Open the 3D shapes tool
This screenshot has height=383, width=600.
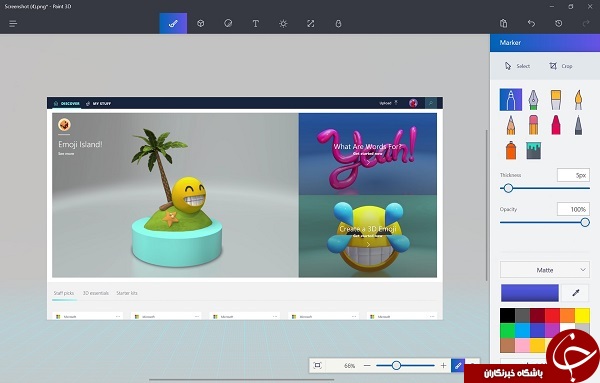(x=201, y=24)
